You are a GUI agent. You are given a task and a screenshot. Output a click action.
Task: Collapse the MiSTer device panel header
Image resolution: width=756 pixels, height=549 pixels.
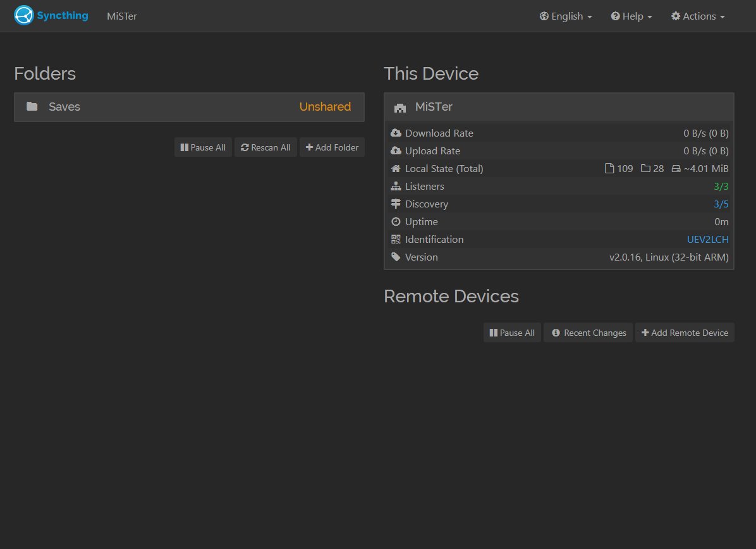[559, 107]
